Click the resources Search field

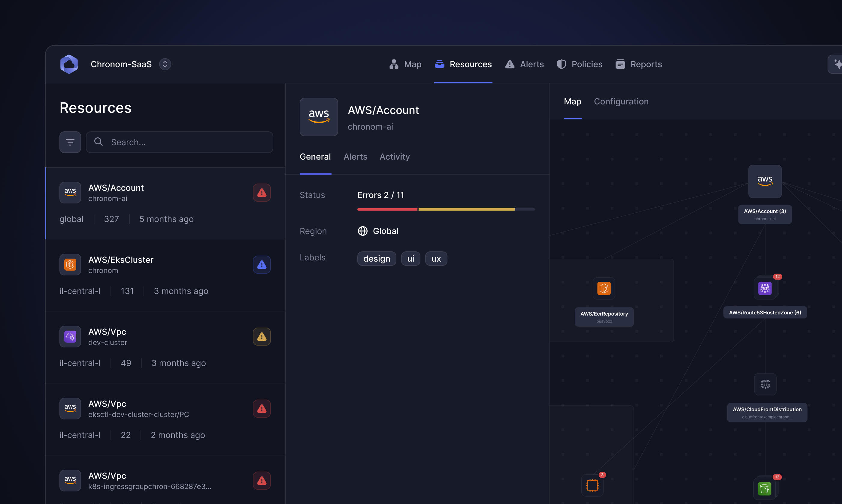coord(183,142)
